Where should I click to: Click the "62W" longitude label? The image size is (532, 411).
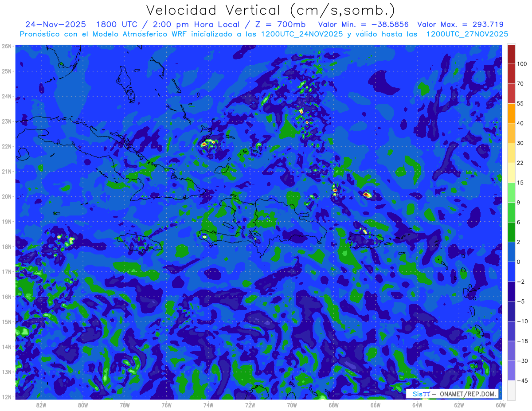[459, 405]
